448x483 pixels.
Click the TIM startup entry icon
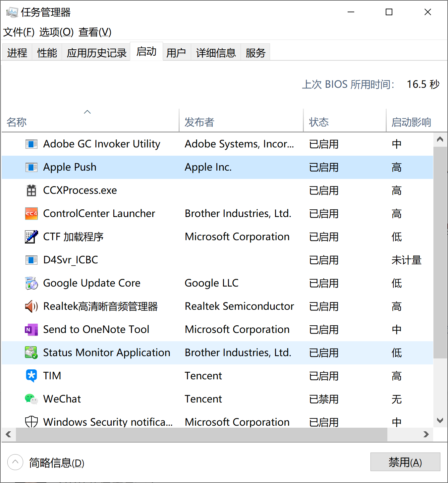coord(31,376)
